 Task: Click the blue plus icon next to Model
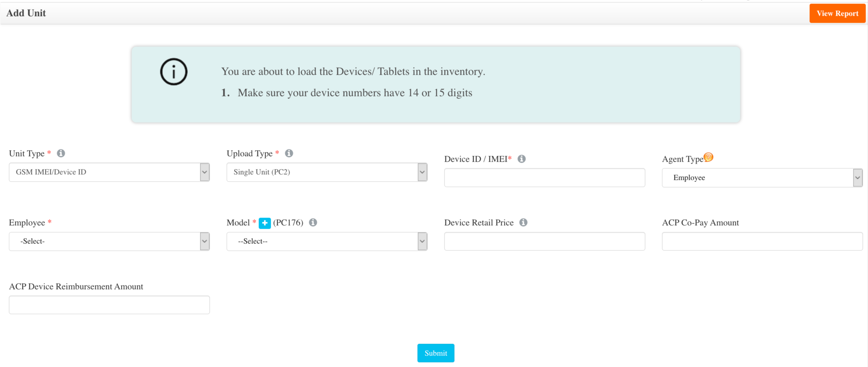click(265, 223)
